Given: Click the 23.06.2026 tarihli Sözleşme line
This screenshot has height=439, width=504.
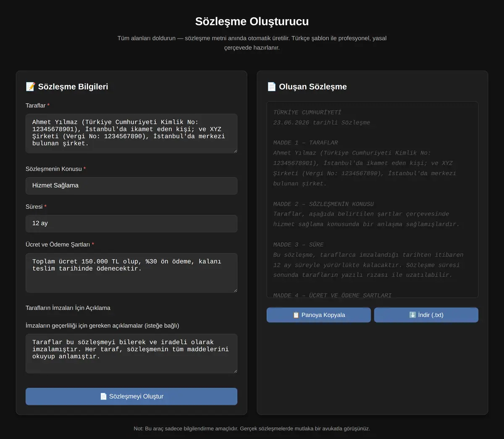Looking at the screenshot, I should coord(322,123).
